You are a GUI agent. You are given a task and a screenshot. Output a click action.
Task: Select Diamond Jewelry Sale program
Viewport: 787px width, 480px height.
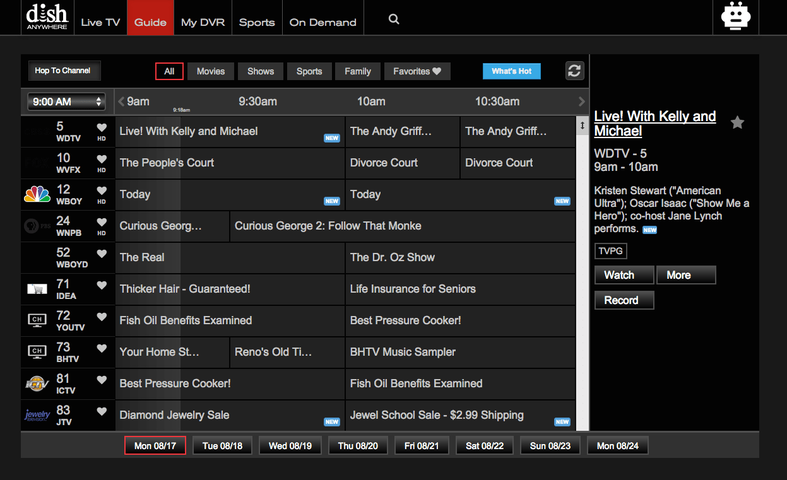[x=230, y=415]
